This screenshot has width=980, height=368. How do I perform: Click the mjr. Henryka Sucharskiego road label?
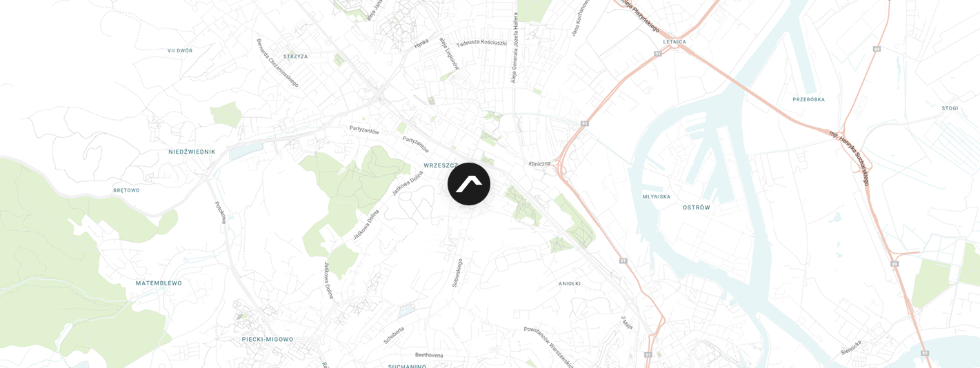(x=849, y=156)
